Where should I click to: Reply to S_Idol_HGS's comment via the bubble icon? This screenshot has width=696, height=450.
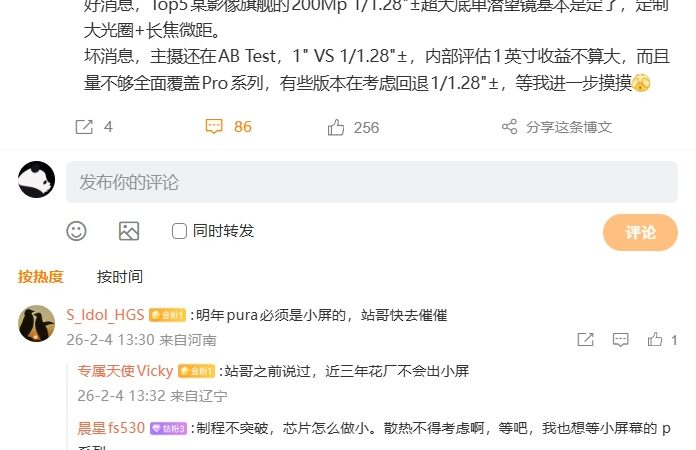[621, 340]
